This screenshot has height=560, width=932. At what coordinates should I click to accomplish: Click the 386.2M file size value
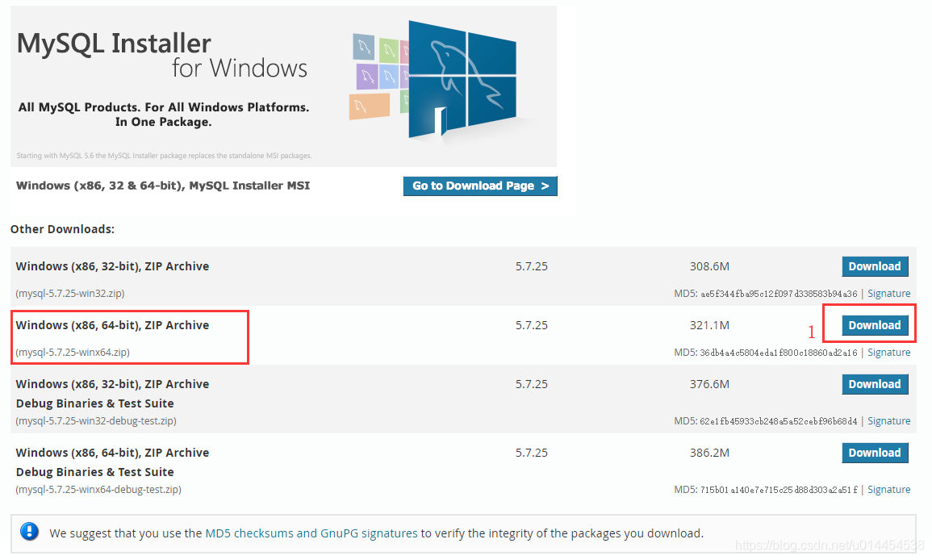[x=709, y=453]
